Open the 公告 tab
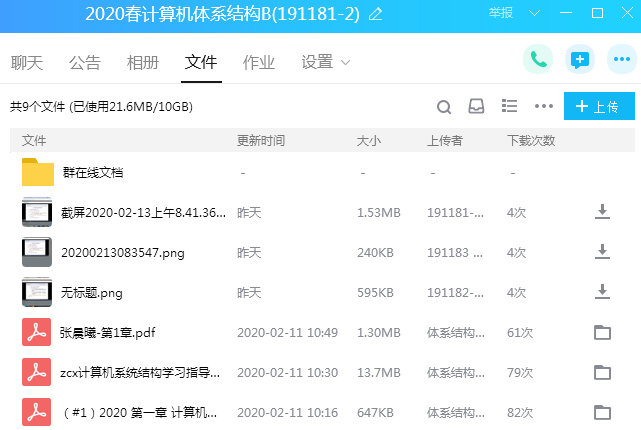The width and height of the screenshot is (641, 430). pyautogui.click(x=85, y=63)
